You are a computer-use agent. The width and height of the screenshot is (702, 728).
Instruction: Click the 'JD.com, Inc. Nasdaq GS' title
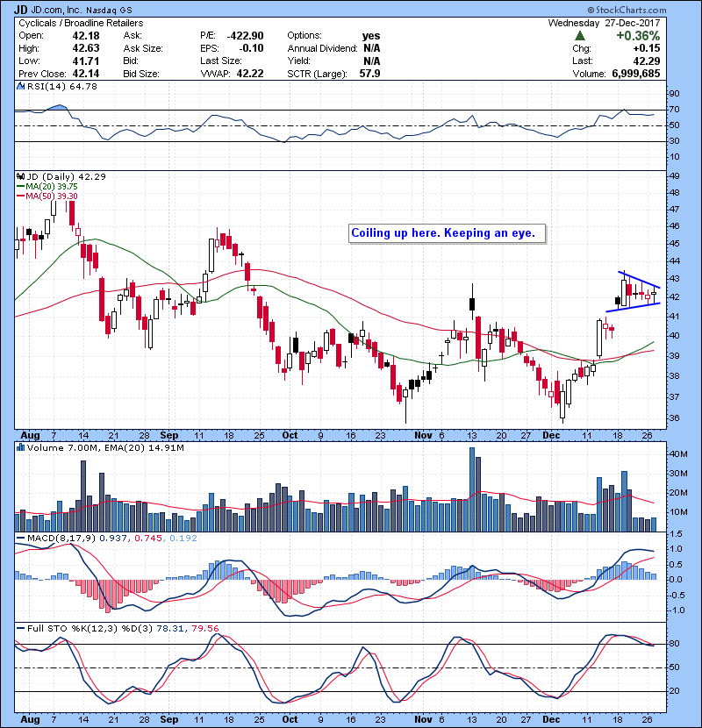tap(82, 10)
